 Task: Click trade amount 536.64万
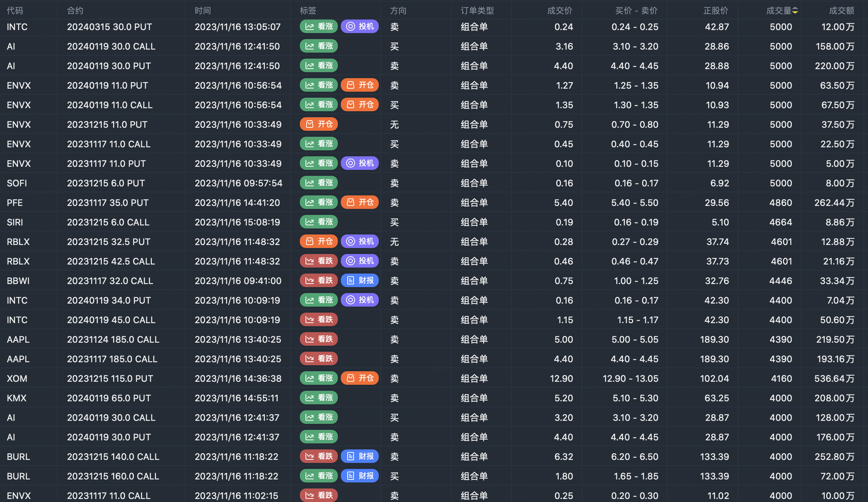[x=834, y=378]
